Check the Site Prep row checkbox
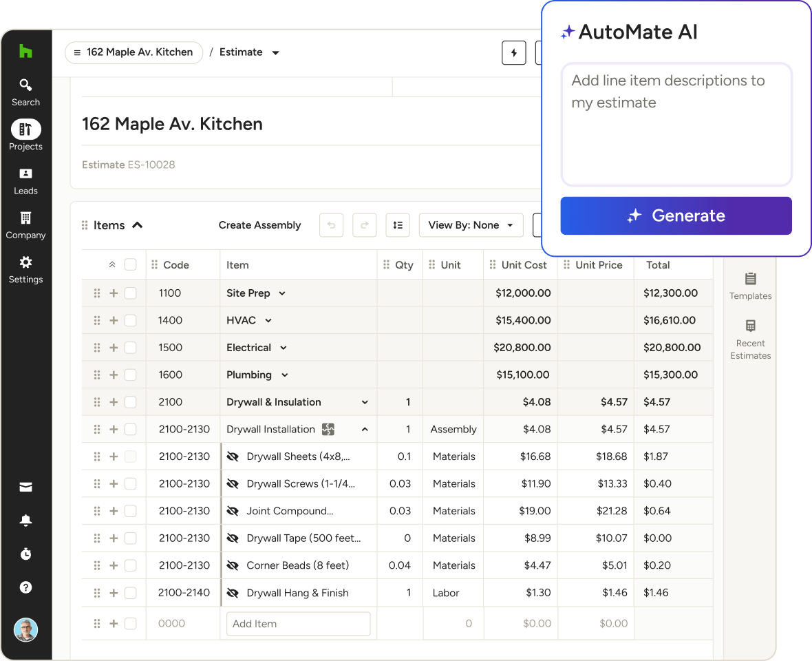Viewport: 812px width, 661px height. click(x=131, y=293)
